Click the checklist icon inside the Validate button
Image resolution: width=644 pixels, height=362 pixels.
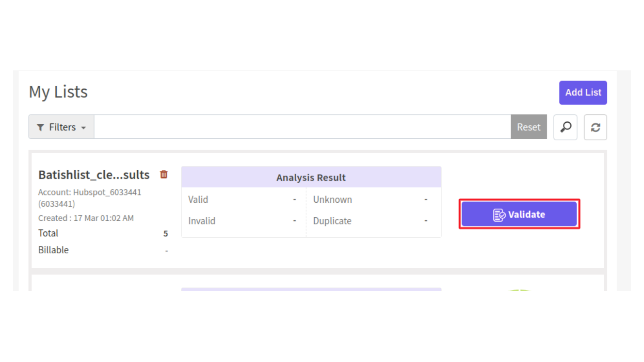498,214
